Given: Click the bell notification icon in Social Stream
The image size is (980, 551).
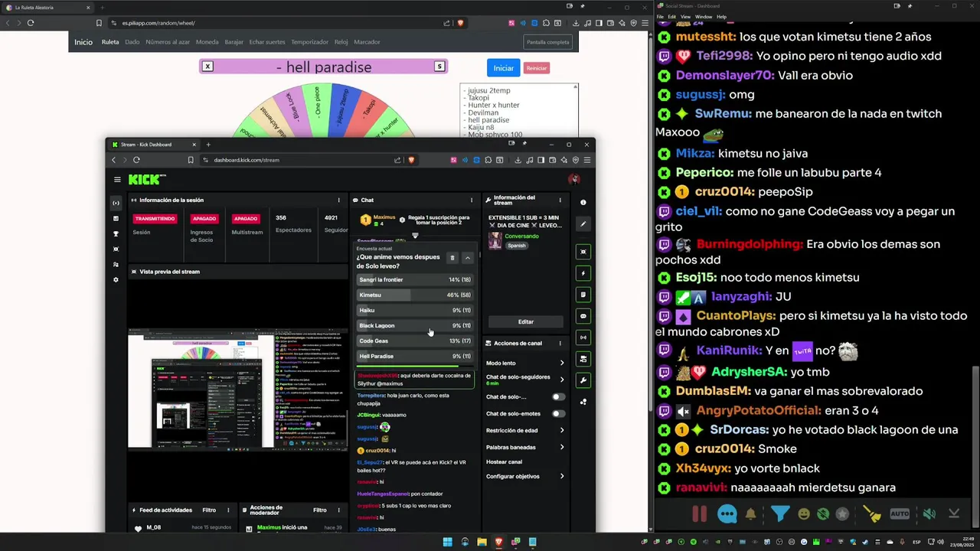Looking at the screenshot, I should (750, 514).
